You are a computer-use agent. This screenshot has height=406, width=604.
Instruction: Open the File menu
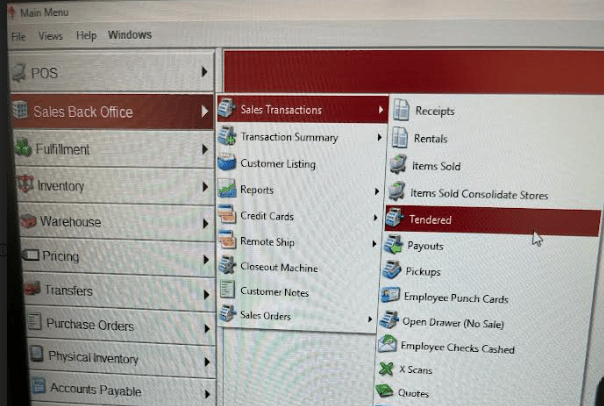point(18,37)
